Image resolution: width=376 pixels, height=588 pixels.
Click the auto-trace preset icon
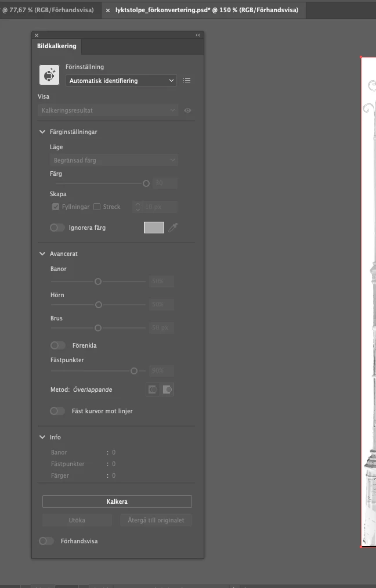pos(49,75)
